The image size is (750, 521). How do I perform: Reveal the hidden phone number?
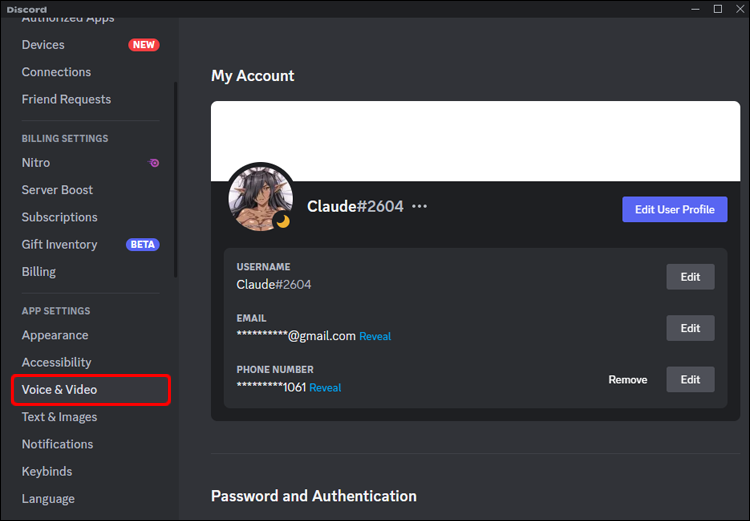click(x=325, y=388)
